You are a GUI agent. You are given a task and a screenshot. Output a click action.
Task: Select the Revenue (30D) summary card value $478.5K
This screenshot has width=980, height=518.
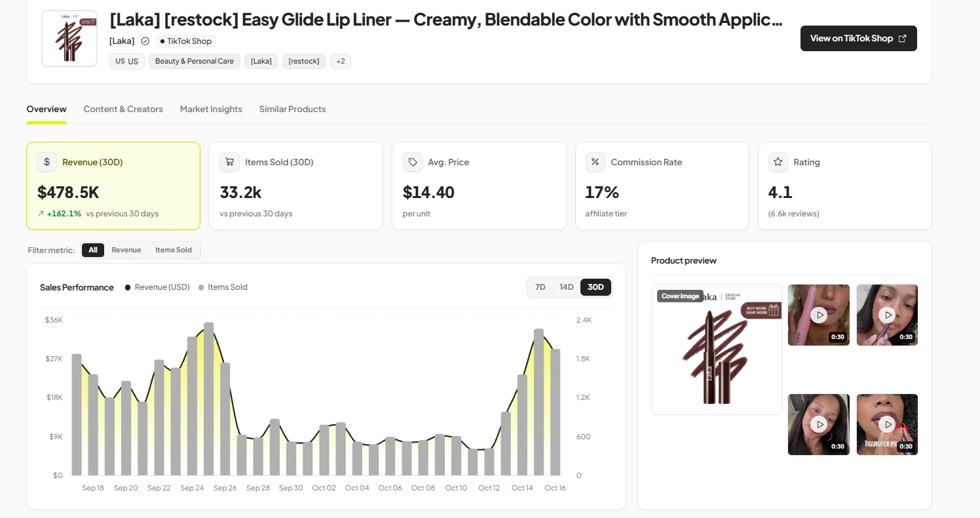point(68,193)
